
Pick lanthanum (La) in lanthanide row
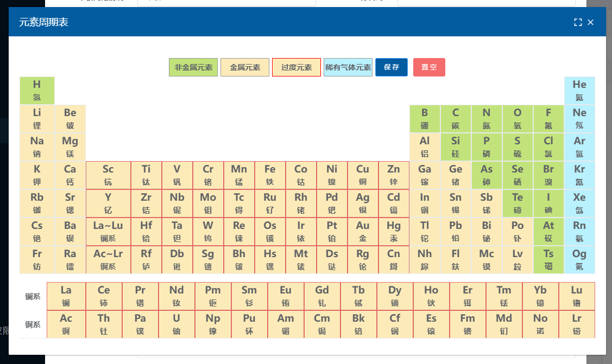coord(66,296)
